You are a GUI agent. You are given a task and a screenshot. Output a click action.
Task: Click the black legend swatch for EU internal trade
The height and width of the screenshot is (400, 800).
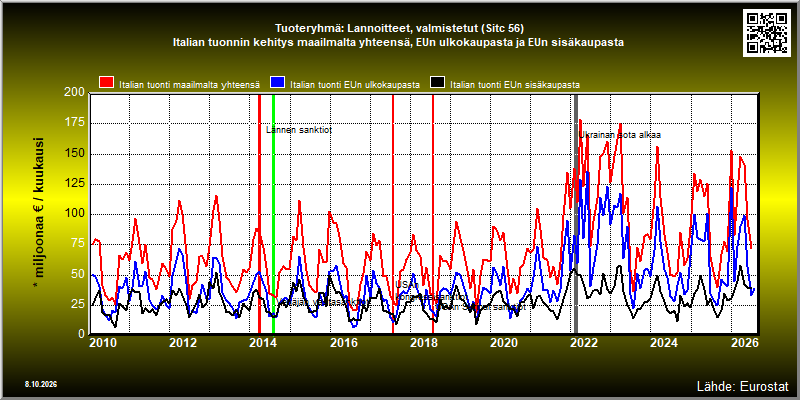(x=438, y=83)
